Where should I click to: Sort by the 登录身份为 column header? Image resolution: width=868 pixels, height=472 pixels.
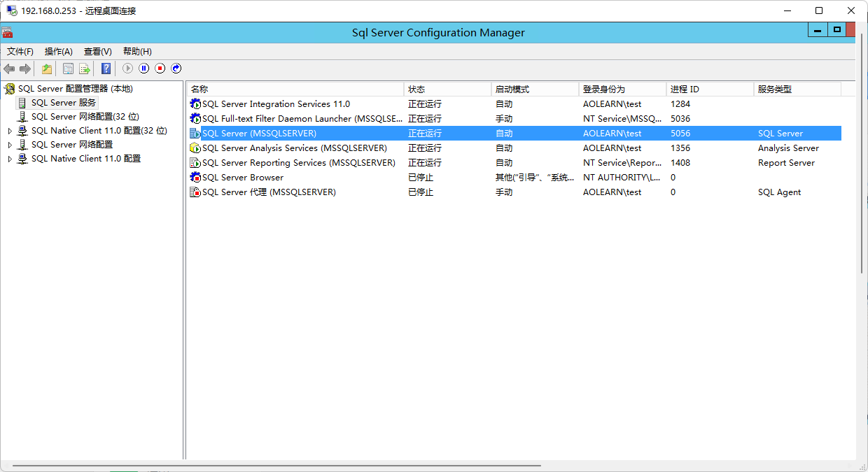[x=623, y=90]
